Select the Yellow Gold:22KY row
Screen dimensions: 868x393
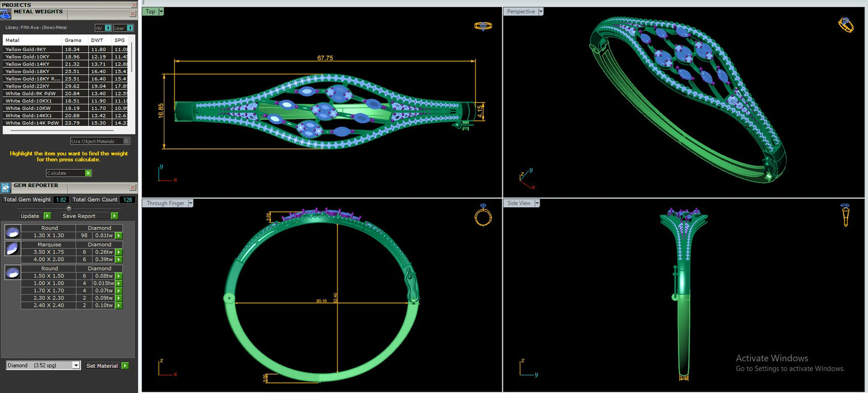coord(65,86)
